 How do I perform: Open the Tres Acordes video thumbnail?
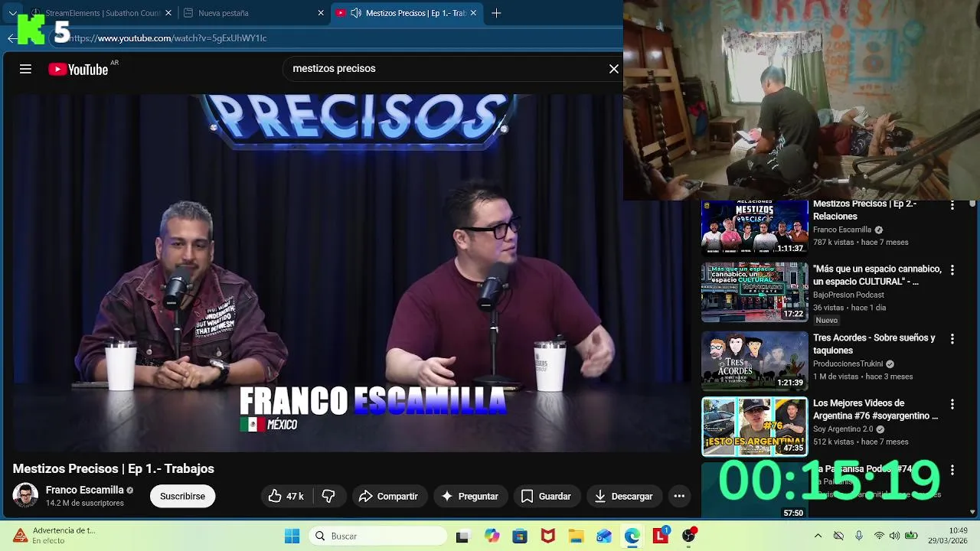755,360
